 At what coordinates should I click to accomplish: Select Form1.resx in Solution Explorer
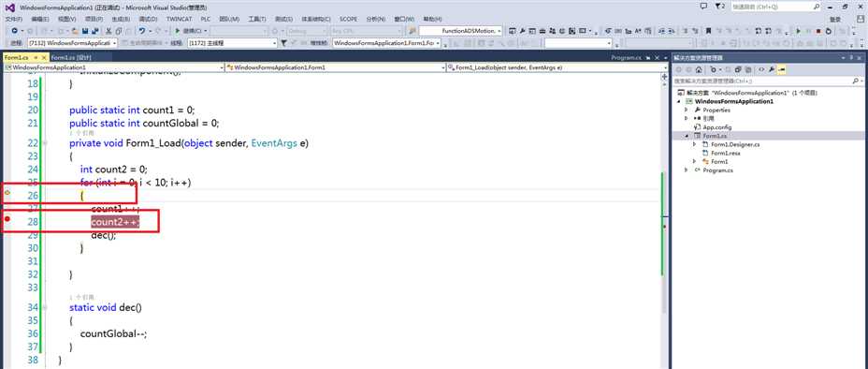[x=726, y=153]
